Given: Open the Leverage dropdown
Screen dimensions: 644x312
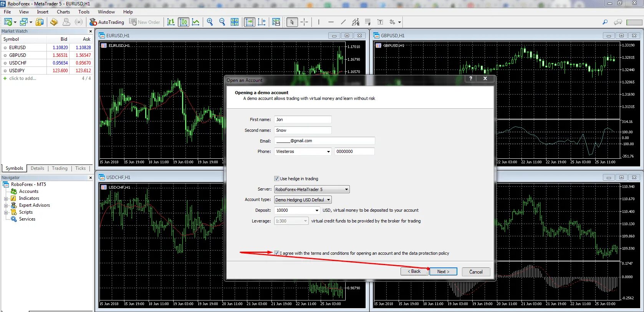Looking at the screenshot, I should 291,221.
